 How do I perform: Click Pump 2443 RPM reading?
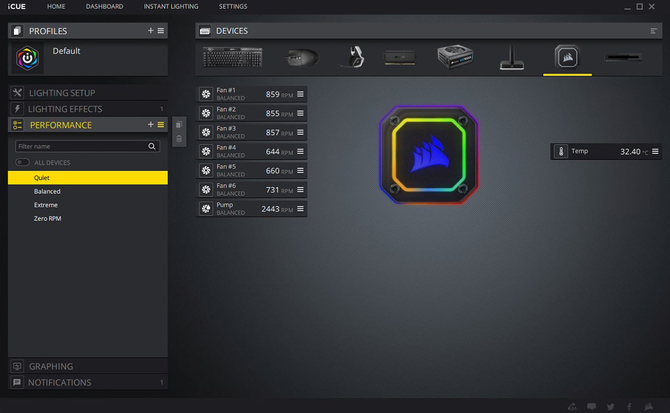coord(277,209)
